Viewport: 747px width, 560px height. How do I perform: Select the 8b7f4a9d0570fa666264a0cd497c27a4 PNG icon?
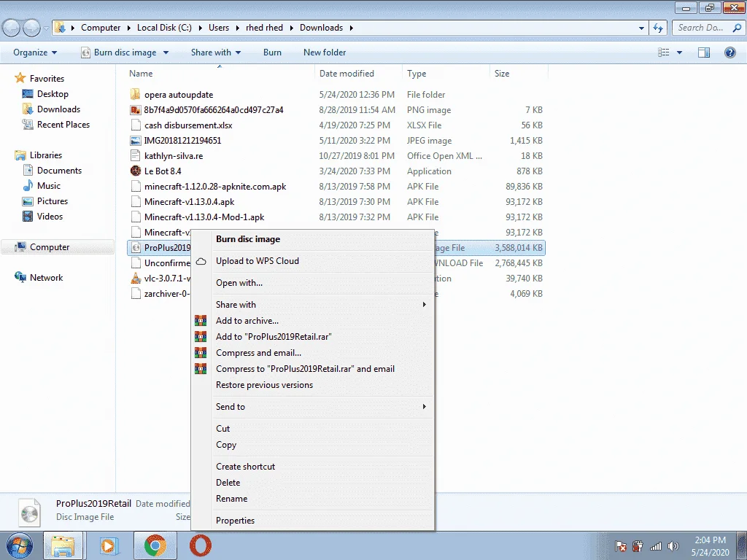[135, 110]
